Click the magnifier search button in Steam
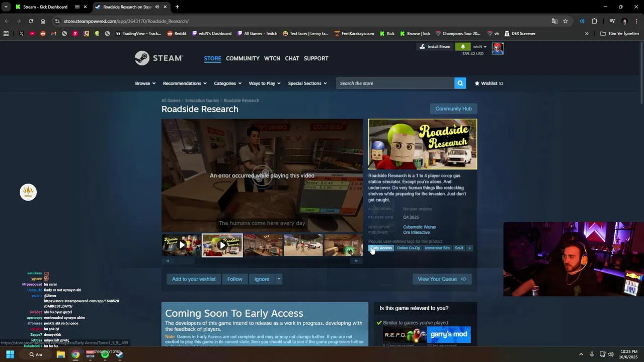 [x=460, y=83]
